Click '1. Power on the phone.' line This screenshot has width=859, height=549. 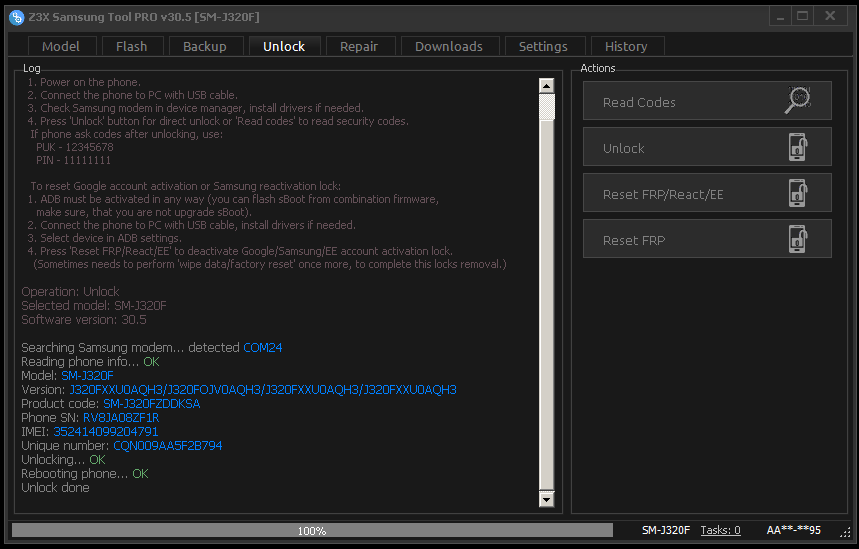tap(84, 82)
